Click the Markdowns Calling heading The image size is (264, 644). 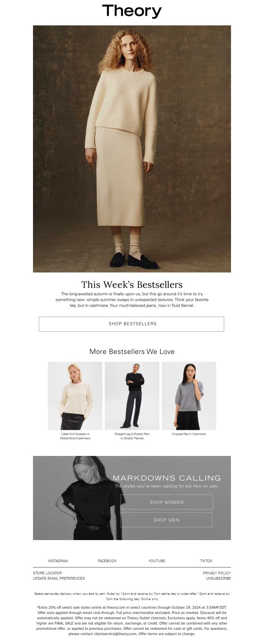click(167, 478)
